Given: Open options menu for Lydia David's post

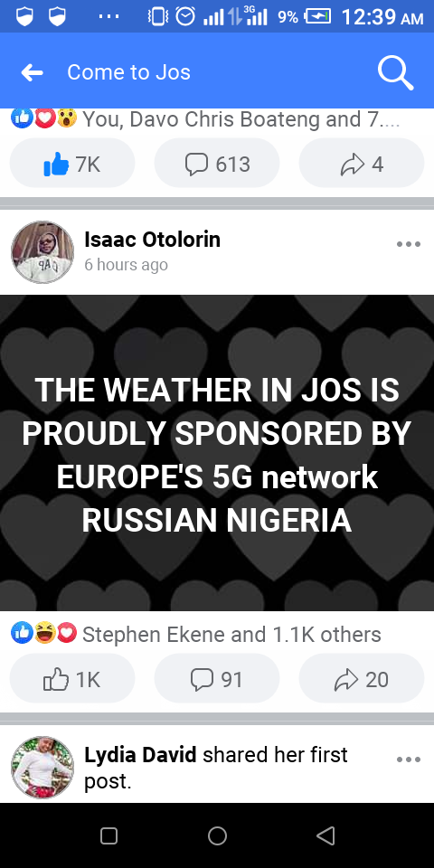Looking at the screenshot, I should pyautogui.click(x=409, y=759).
